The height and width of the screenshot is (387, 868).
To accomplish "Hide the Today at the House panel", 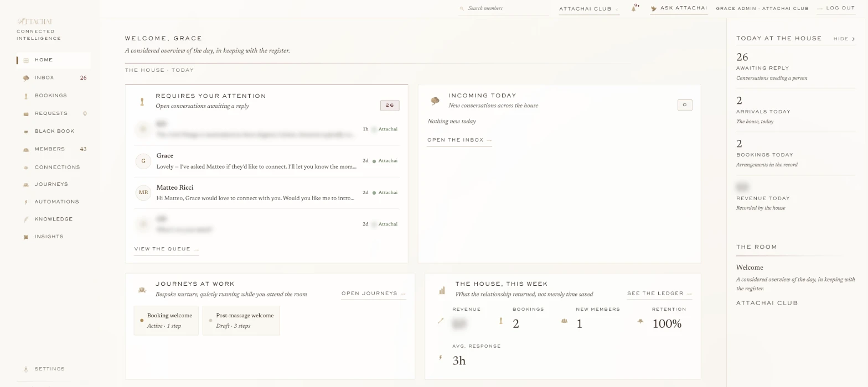I will point(844,39).
